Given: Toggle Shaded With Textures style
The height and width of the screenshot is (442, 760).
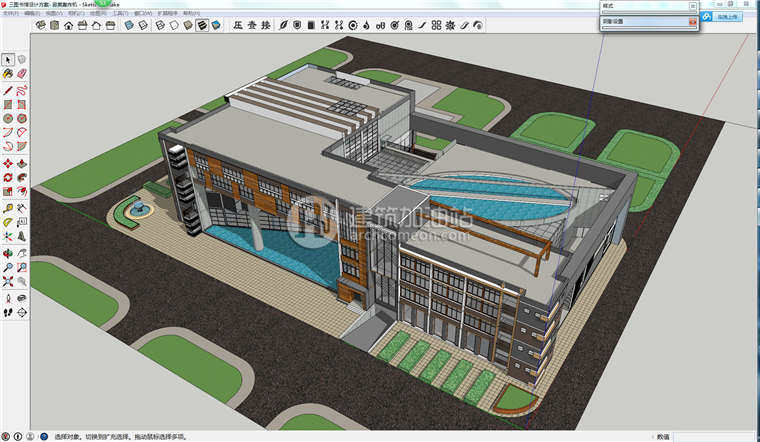Looking at the screenshot, I should 202,25.
